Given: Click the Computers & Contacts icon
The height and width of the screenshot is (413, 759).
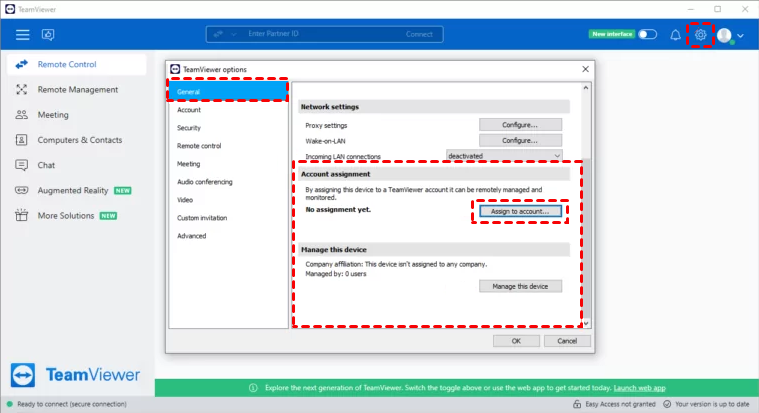Looking at the screenshot, I should pos(21,140).
